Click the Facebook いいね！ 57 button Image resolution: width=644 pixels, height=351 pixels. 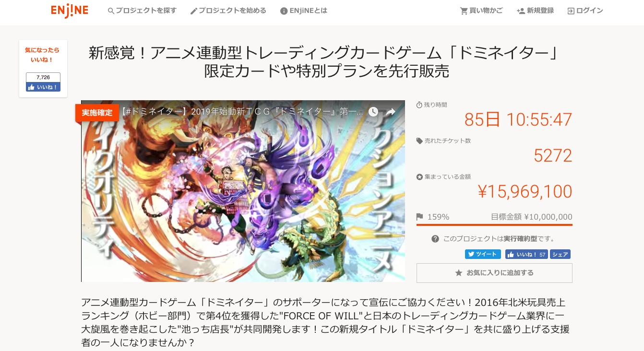(526, 254)
